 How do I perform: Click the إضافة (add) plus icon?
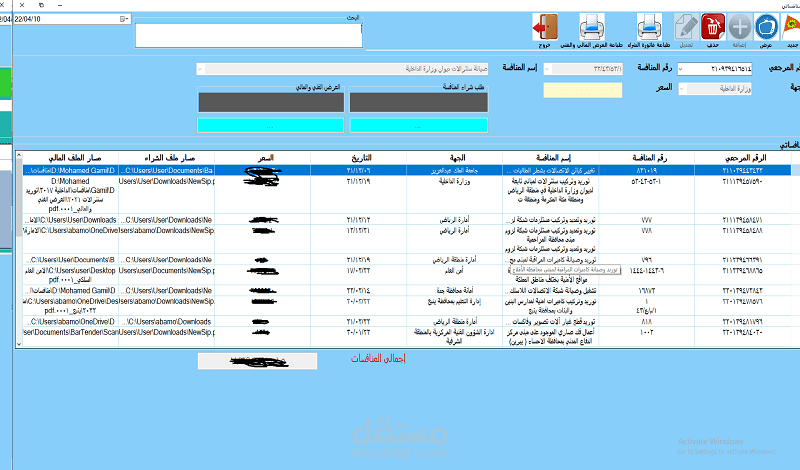click(740, 27)
